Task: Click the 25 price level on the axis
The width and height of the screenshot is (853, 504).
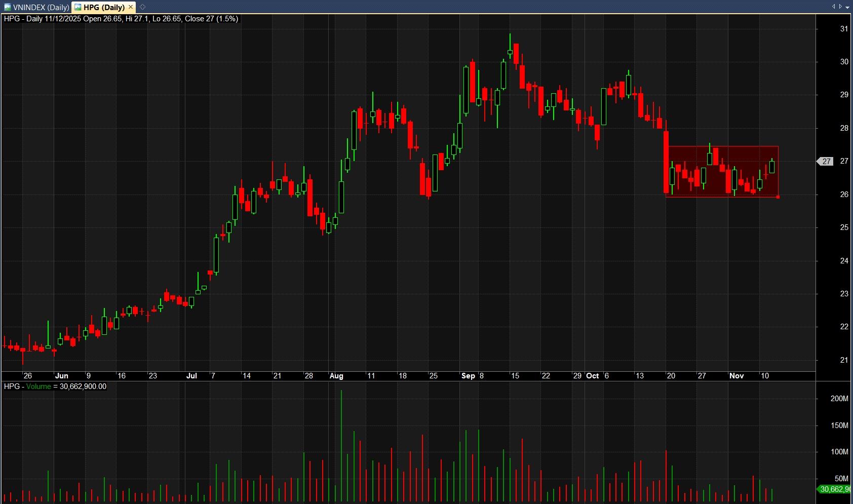Action: 844,227
